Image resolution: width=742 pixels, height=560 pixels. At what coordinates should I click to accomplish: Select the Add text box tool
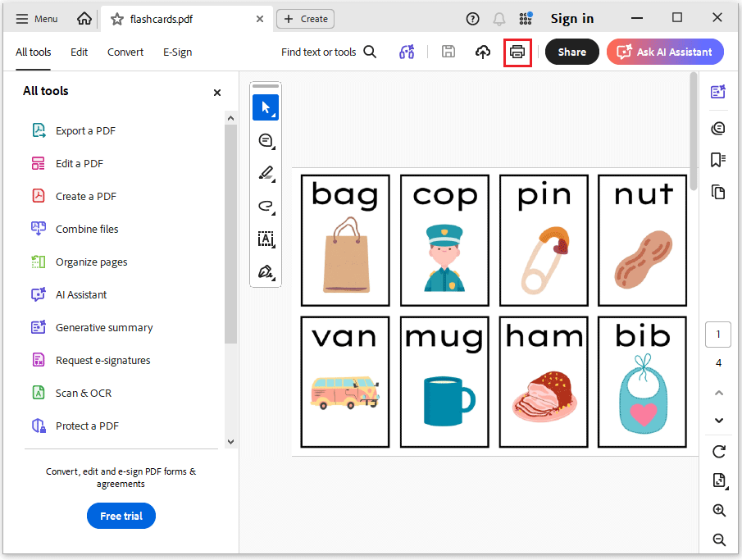(266, 239)
